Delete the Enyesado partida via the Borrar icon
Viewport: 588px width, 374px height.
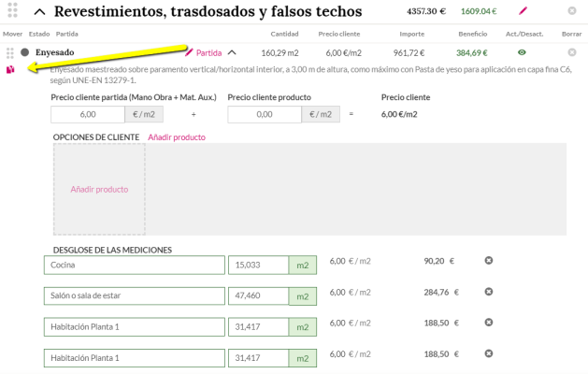tap(572, 52)
